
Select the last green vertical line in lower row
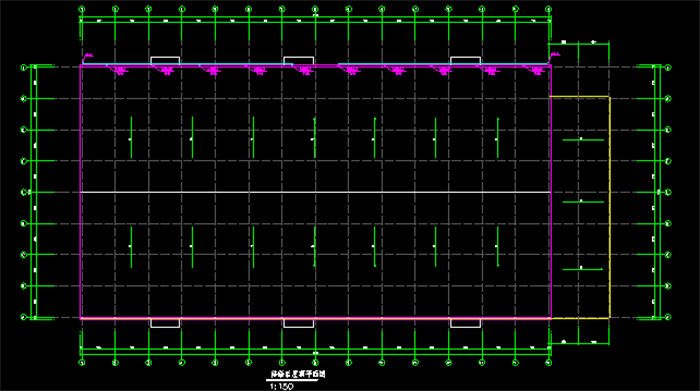pyautogui.click(x=498, y=247)
